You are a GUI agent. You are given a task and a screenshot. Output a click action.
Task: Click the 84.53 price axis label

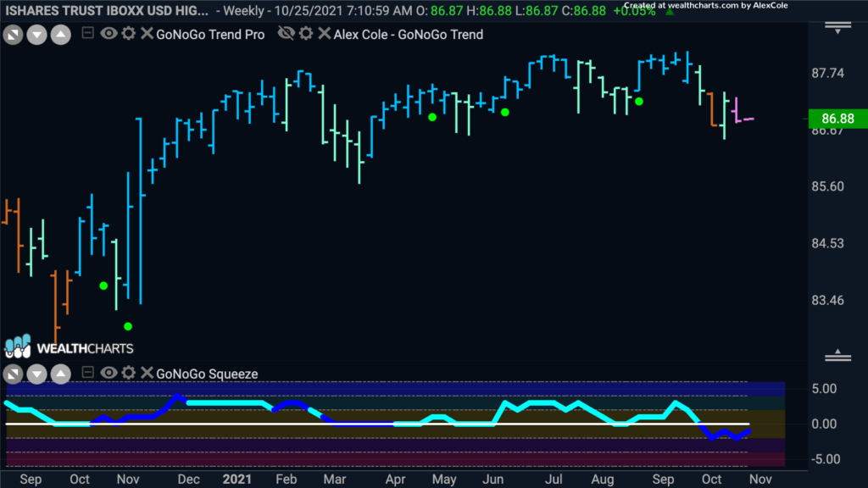pyautogui.click(x=828, y=243)
